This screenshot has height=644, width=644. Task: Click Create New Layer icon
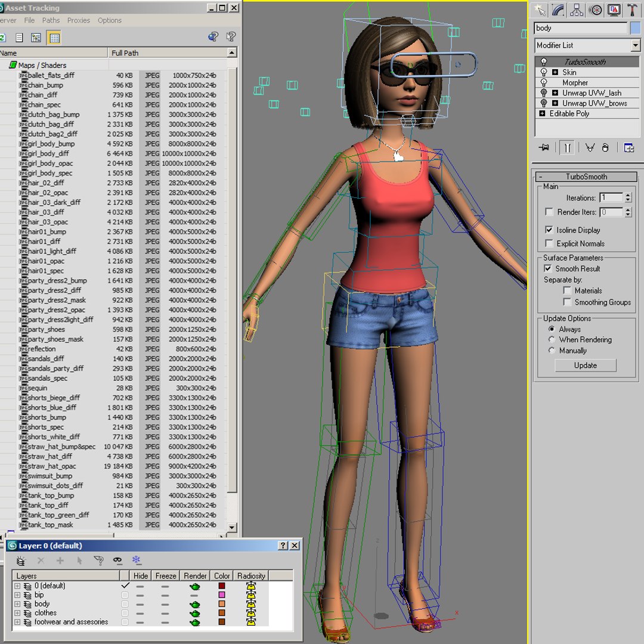(20, 561)
